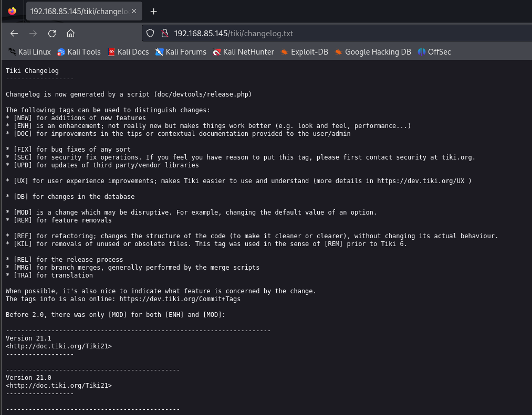Open the OffSec bookmark
Screen dimensions: 532x415
pos(434,52)
